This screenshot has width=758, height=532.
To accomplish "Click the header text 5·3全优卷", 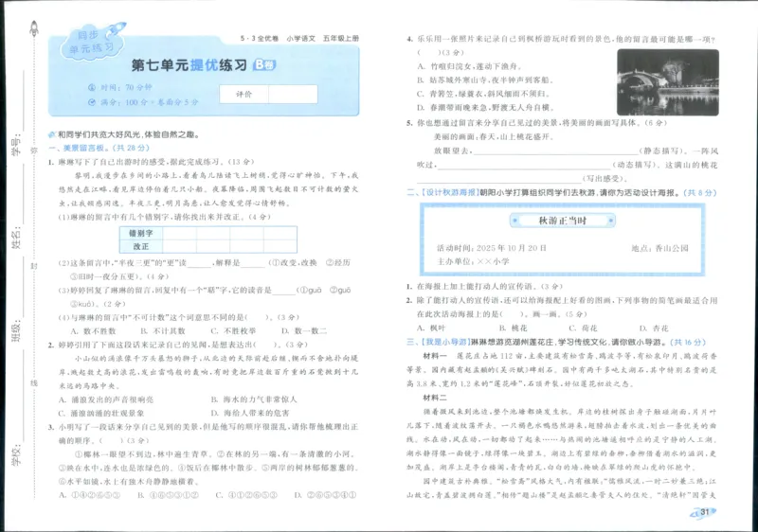I will pos(260,38).
